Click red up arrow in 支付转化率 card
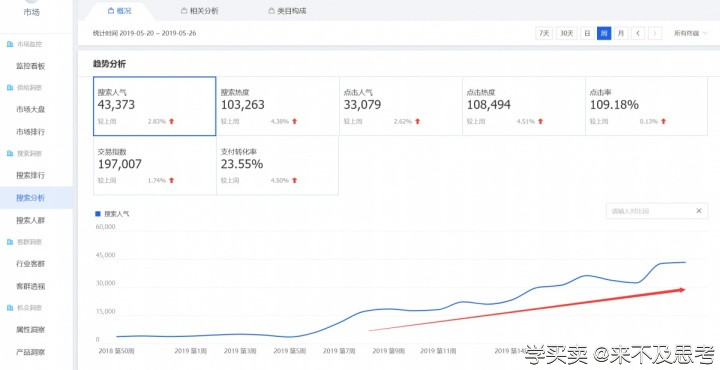The height and width of the screenshot is (370, 720). click(295, 180)
